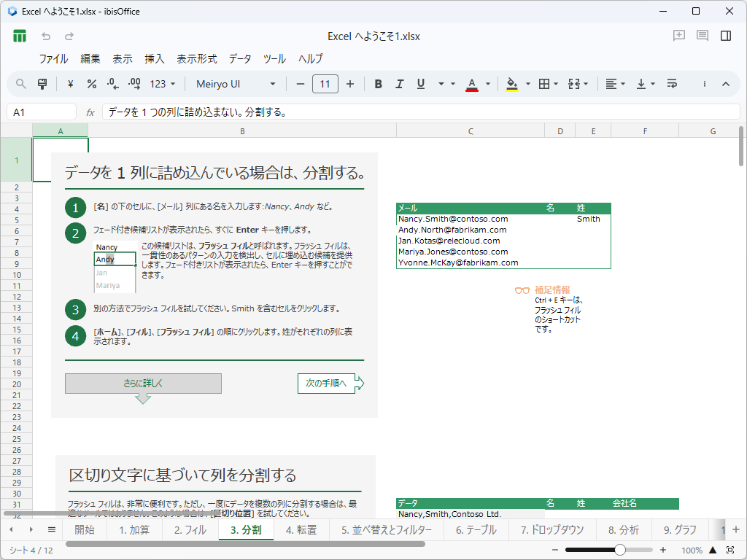Image resolution: width=747 pixels, height=560 pixels.
Task: Open the borders dropdown arrow
Action: pyautogui.click(x=556, y=84)
